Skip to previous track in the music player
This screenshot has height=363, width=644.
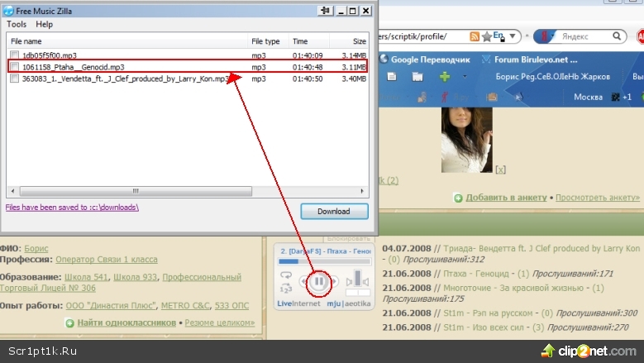click(x=303, y=282)
